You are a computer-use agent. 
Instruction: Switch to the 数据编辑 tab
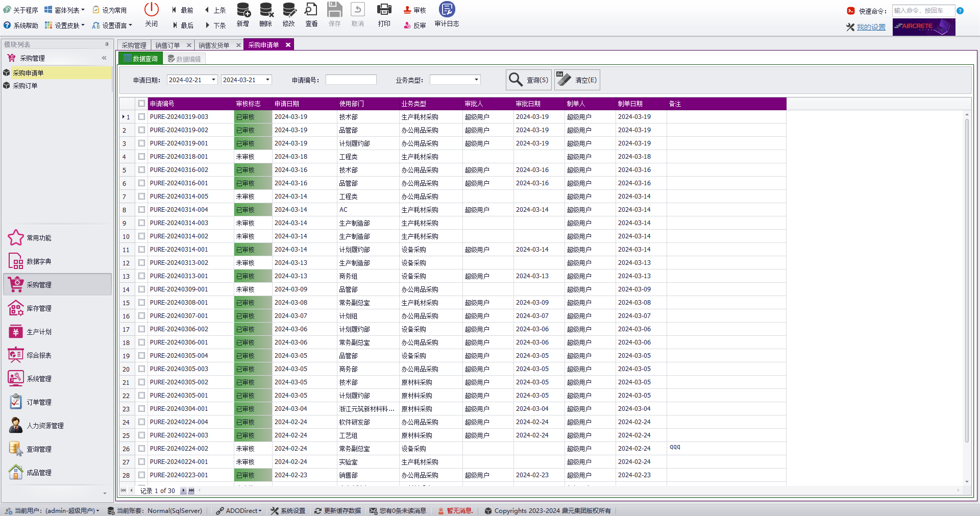[x=184, y=59]
